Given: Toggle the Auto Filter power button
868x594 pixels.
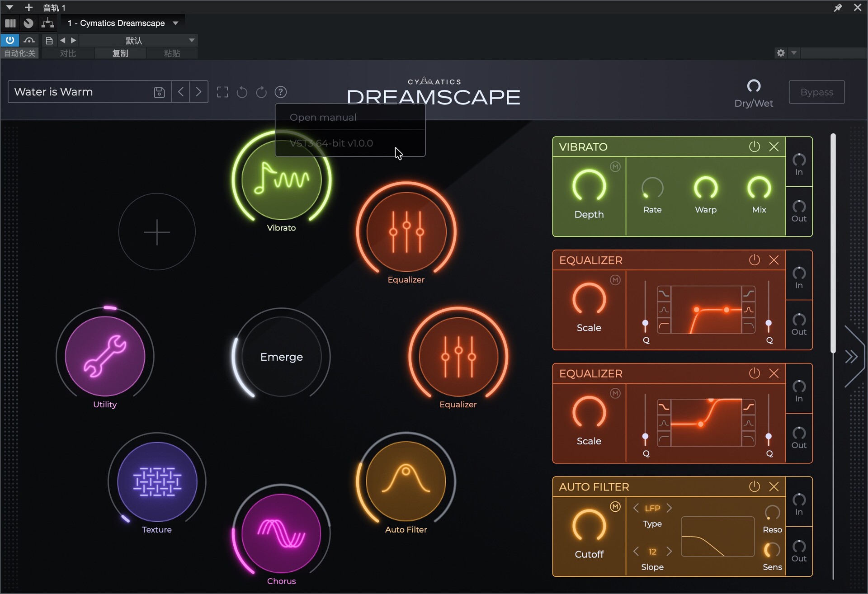Looking at the screenshot, I should tap(754, 486).
